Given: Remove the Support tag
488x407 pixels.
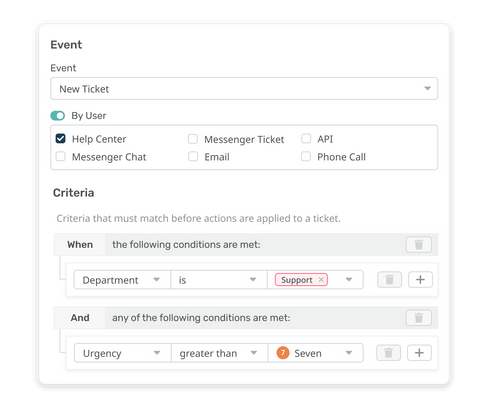Looking at the screenshot, I should tap(321, 280).
